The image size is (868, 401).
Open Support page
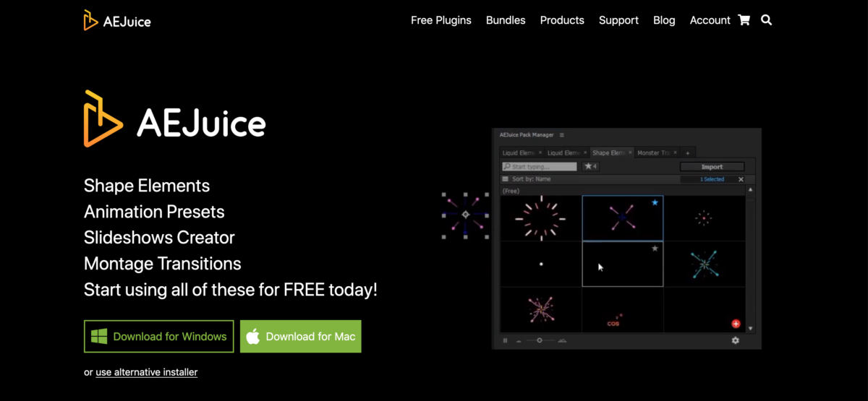pos(618,20)
